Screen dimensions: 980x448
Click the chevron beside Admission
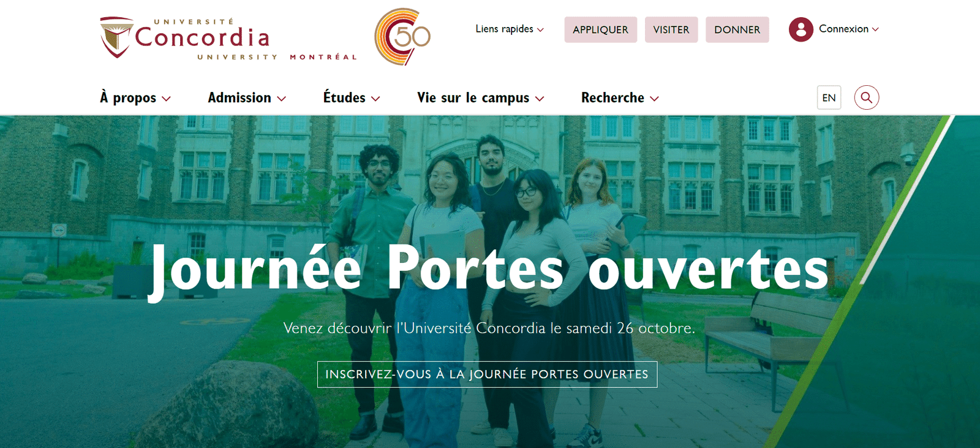point(282,99)
